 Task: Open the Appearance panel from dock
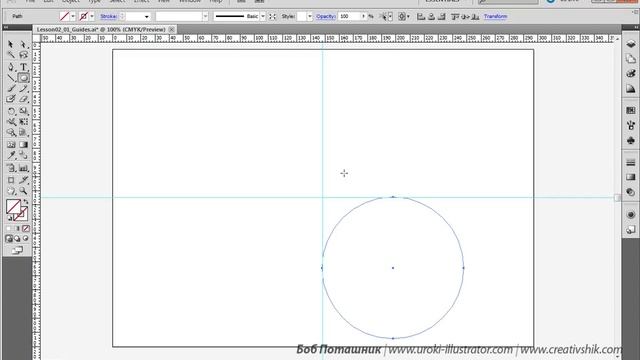pos(631,214)
